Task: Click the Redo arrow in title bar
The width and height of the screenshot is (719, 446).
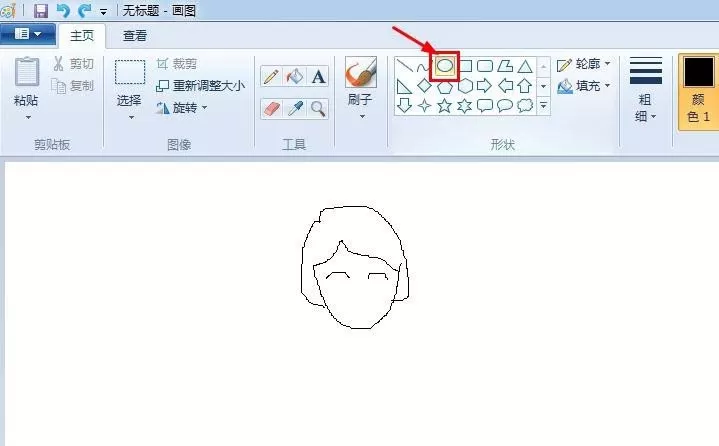Action: pos(84,10)
